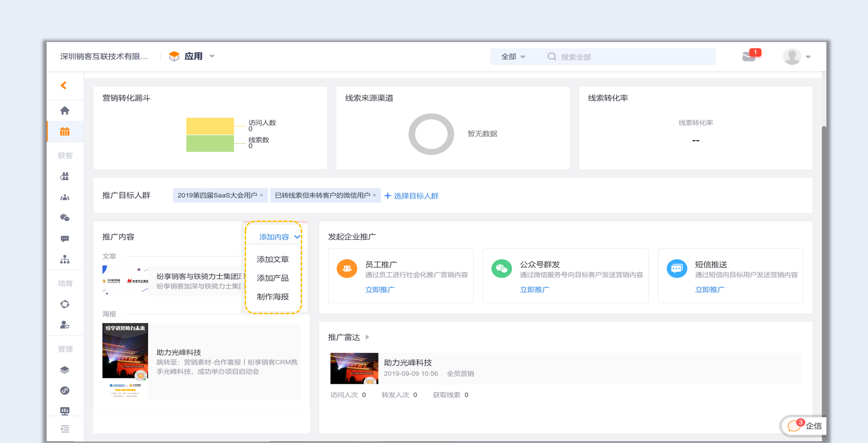868x443 pixels.
Task: Open the 企信 chat bubble icon
Action: [x=794, y=426]
